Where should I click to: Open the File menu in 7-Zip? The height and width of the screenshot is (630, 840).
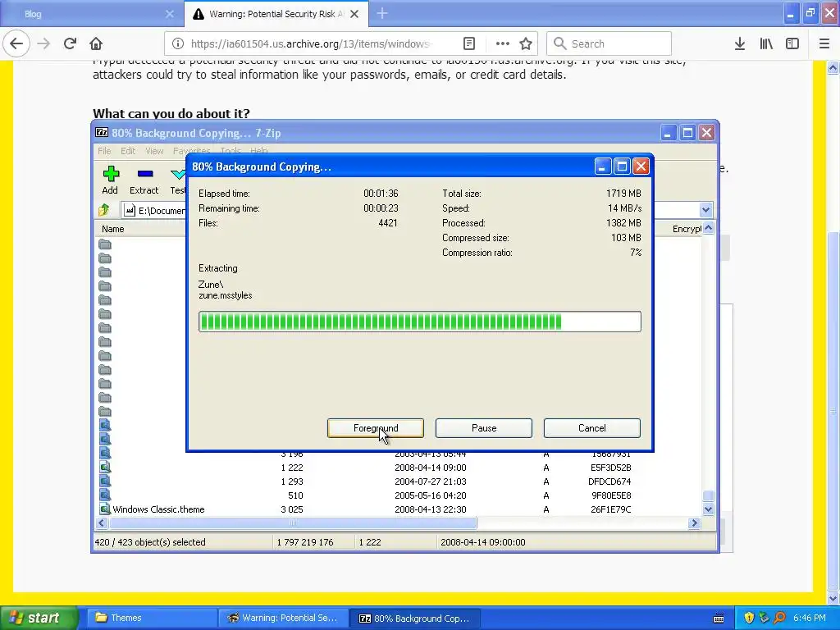click(x=104, y=151)
